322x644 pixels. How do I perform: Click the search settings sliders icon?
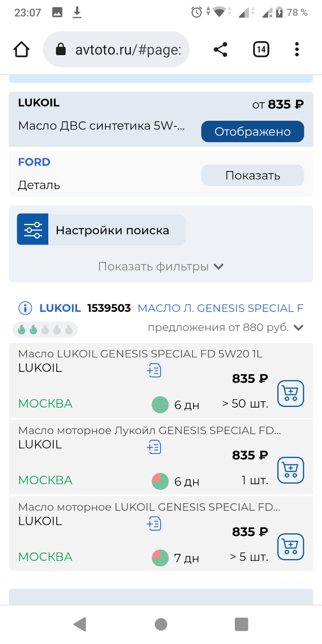(x=33, y=229)
